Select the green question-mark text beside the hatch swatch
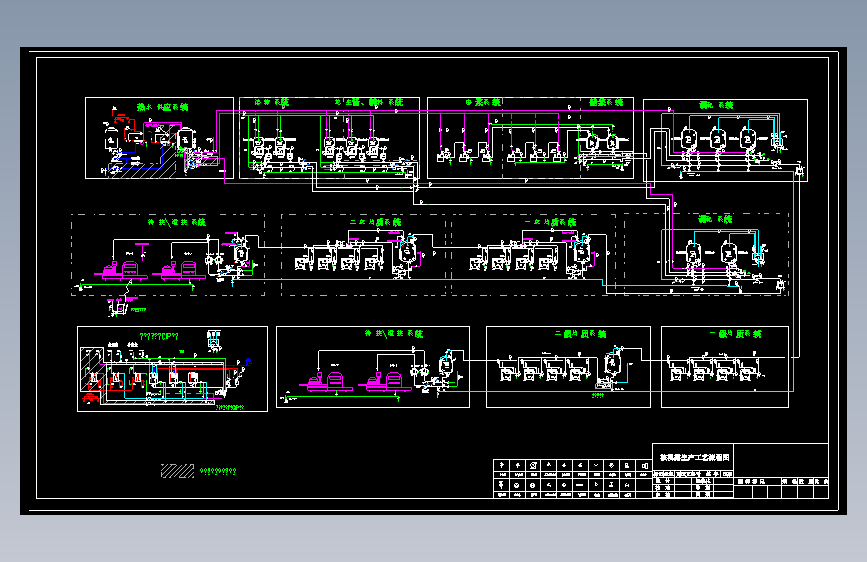Viewport: 867px width, 562px height. coord(218,471)
